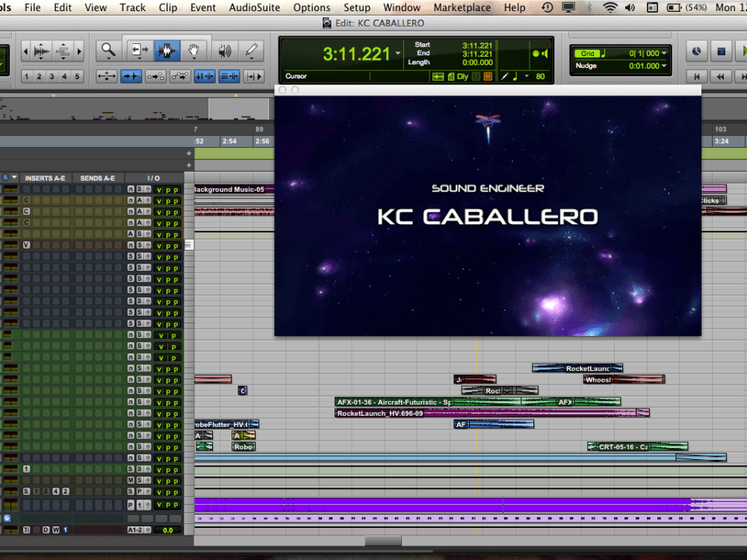Click the I / O column header
747x560 pixels.
tap(153, 178)
